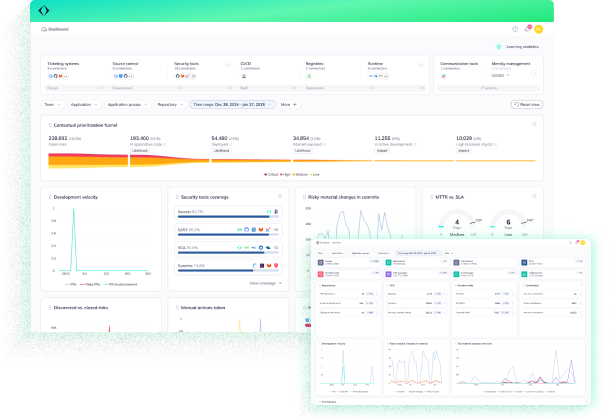Viewport: 610px width, 419px height.
Task: Open the Repository filter dropdown
Action: click(169, 104)
